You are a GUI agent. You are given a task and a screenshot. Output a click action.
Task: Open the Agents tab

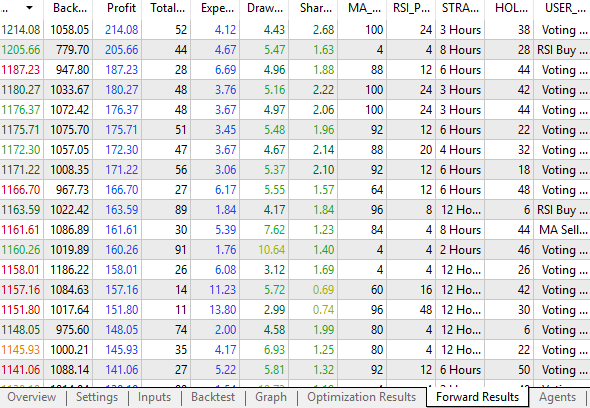557,397
